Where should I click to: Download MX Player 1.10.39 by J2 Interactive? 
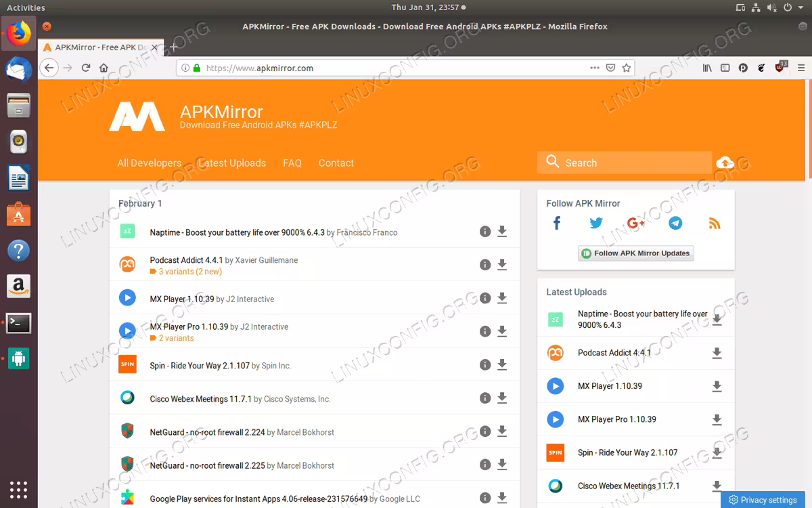502,298
